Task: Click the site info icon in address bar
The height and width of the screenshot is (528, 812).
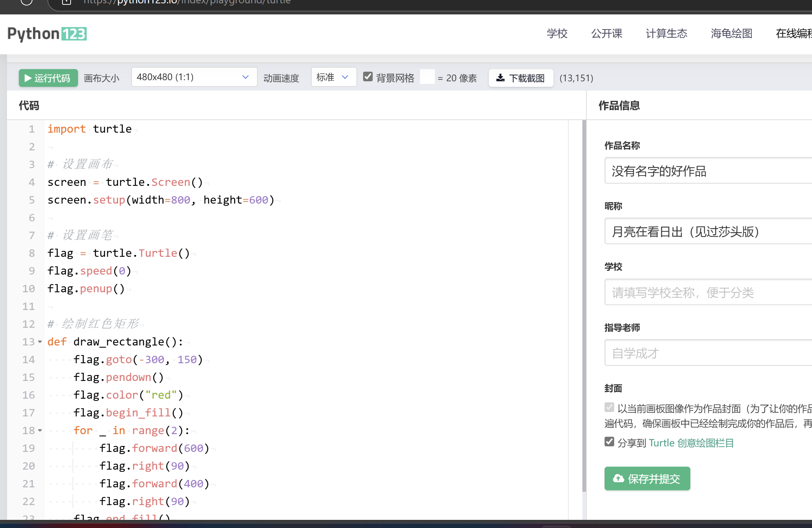Action: pyautogui.click(x=67, y=2)
